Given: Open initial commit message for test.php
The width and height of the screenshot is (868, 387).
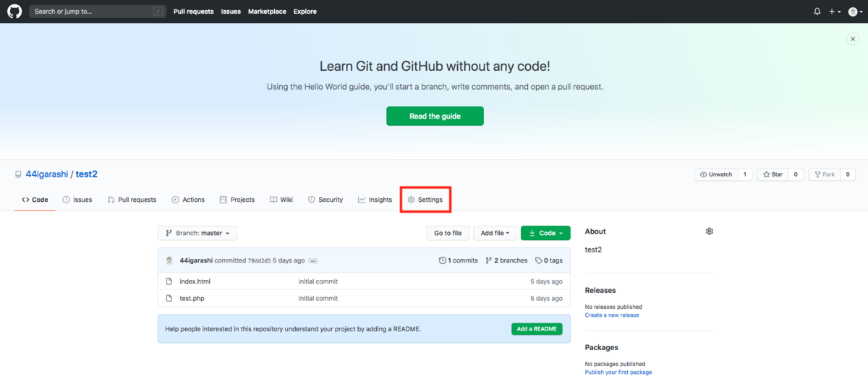Looking at the screenshot, I should point(318,298).
